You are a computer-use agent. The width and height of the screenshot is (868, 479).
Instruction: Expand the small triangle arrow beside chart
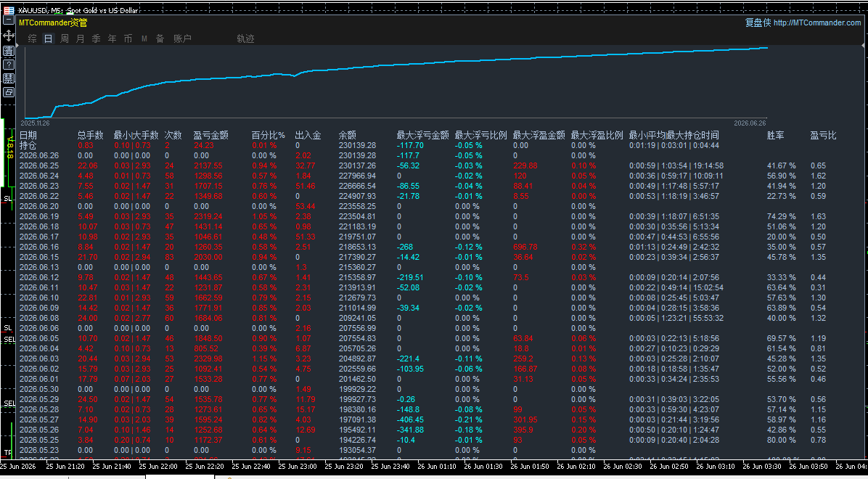17,46
